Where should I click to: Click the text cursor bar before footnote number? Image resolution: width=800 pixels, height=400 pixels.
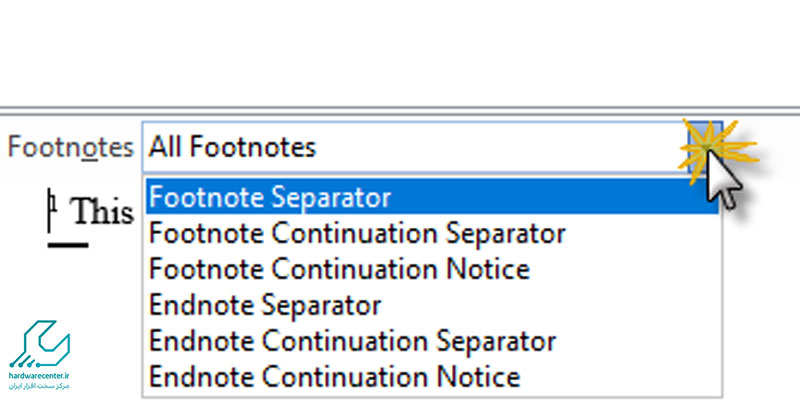click(50, 210)
